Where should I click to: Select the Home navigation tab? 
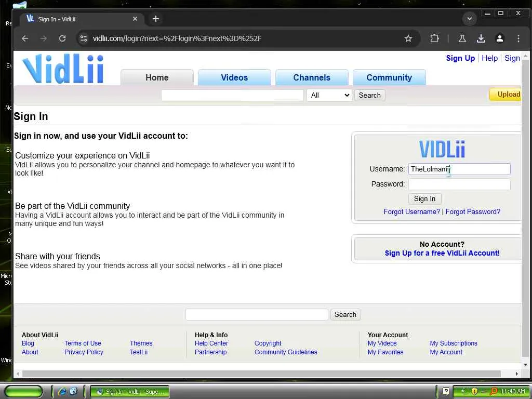(x=157, y=78)
